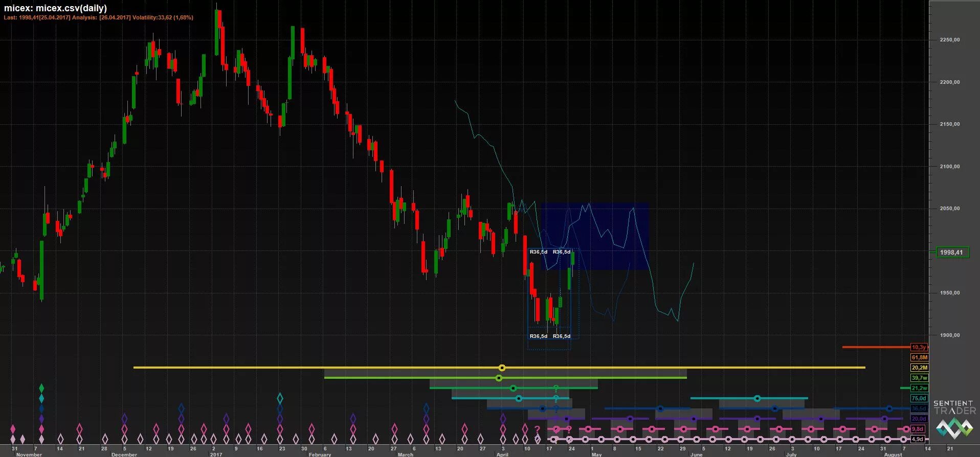
Task: Click the November label on date axis
Action: click(29, 454)
